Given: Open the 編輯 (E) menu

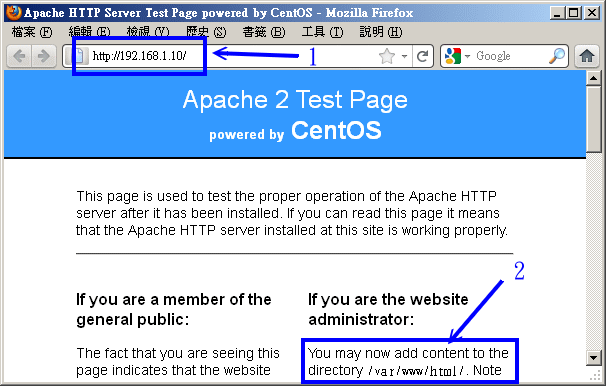Looking at the screenshot, I should point(89,32).
